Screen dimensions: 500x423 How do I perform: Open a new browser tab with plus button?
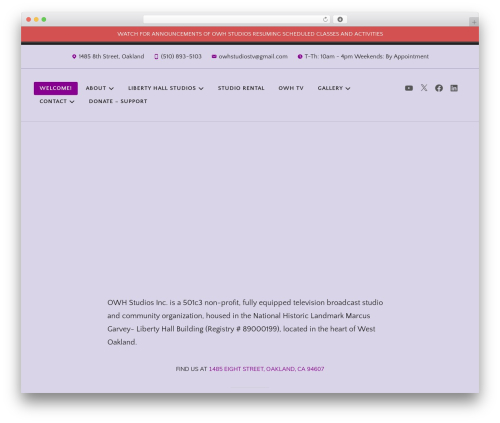[x=474, y=22]
